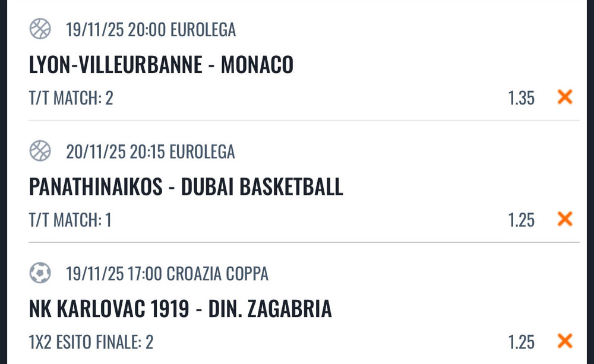Screen dimensions: 594x364
Task: Remove the Lyon-Villeurbanne - Monaco bet
Action: click(x=564, y=97)
